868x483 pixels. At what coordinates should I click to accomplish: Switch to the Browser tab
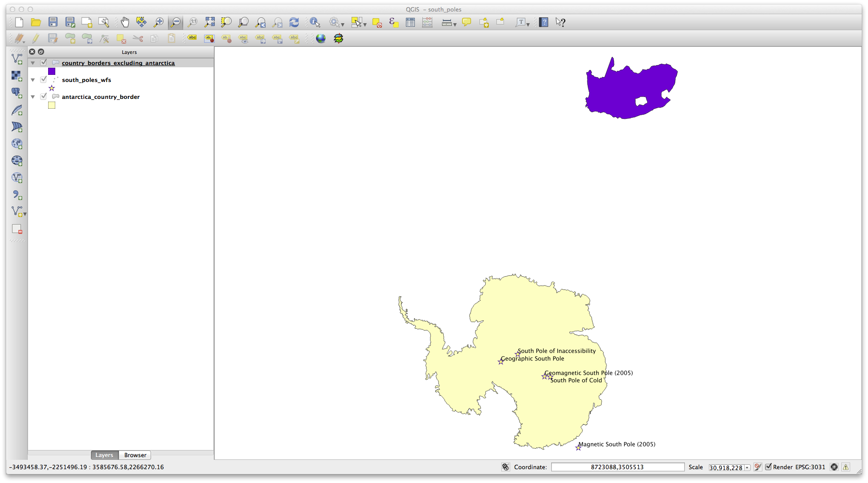135,455
